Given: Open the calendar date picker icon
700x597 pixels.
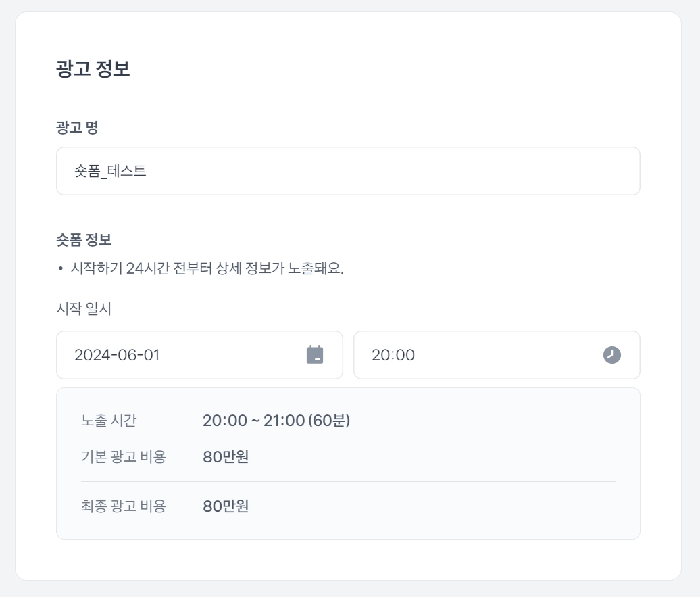Looking at the screenshot, I should point(315,355).
